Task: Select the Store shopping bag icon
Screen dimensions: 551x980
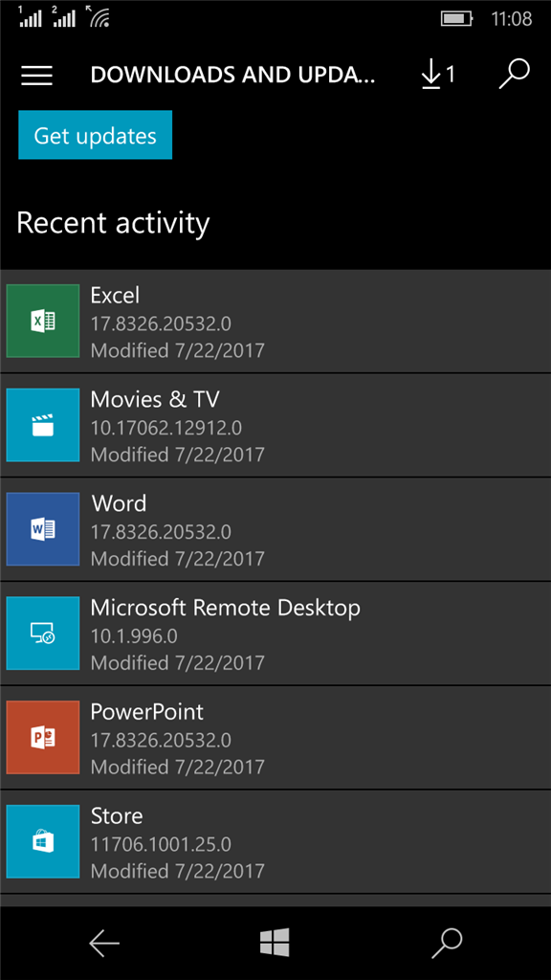Action: (43, 841)
